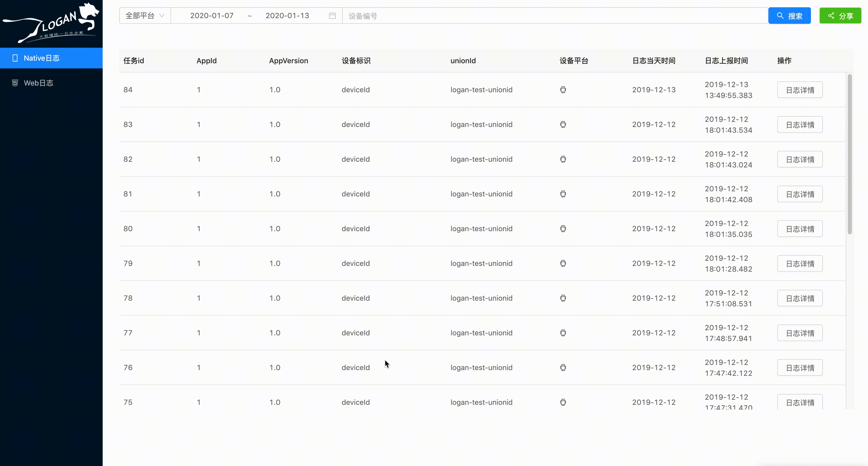868x466 pixels.
Task: Click the table's vertical scrollbar thumb
Action: [x=850, y=154]
